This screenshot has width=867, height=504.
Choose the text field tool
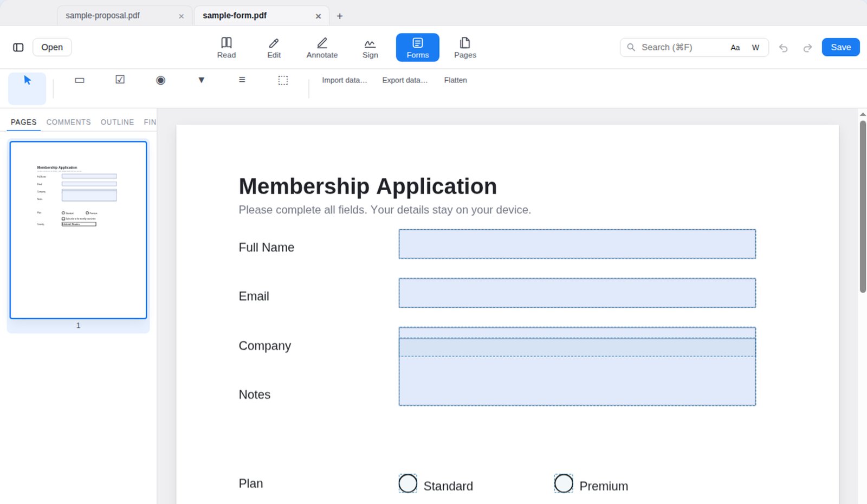[x=80, y=80]
